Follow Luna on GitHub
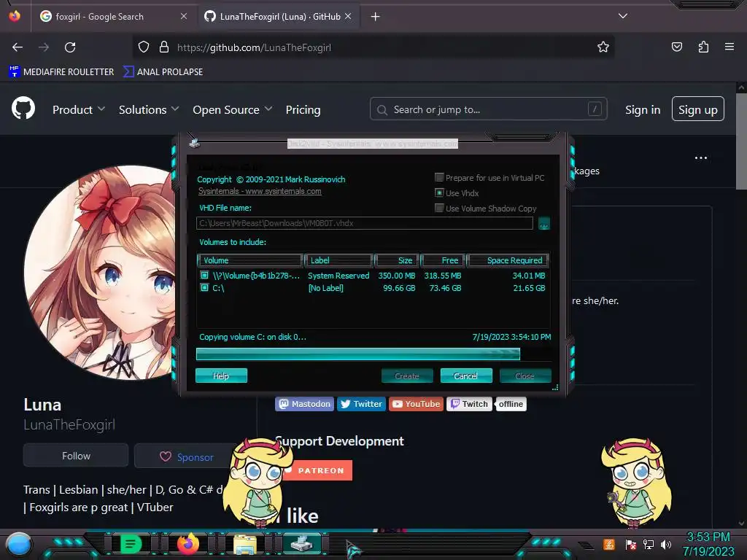This screenshot has height=560, width=747. pos(76,456)
